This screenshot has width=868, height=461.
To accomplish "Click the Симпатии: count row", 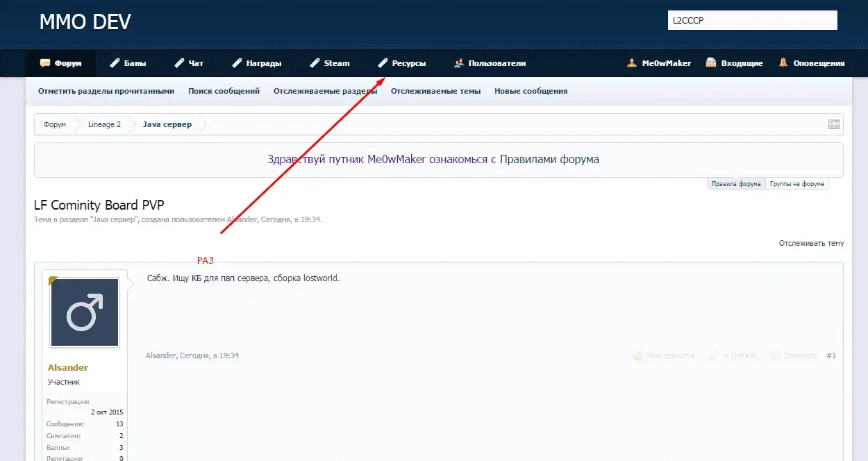I will [x=85, y=435].
